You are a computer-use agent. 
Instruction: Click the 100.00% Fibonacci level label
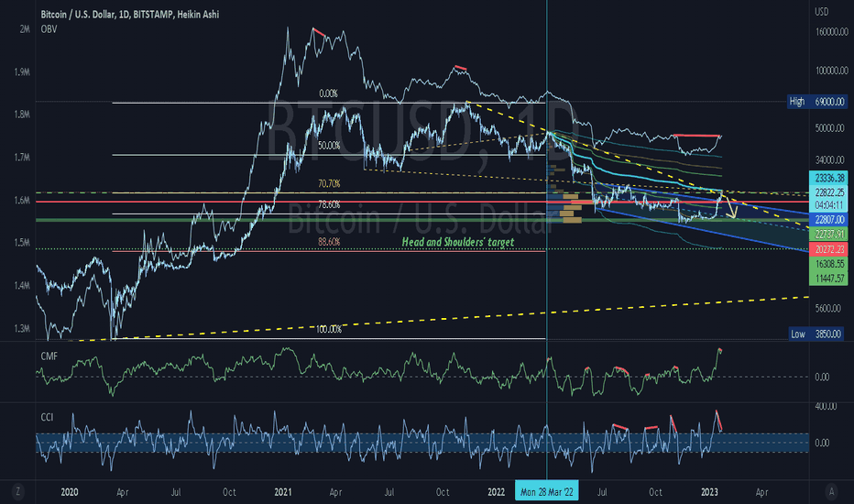click(329, 330)
